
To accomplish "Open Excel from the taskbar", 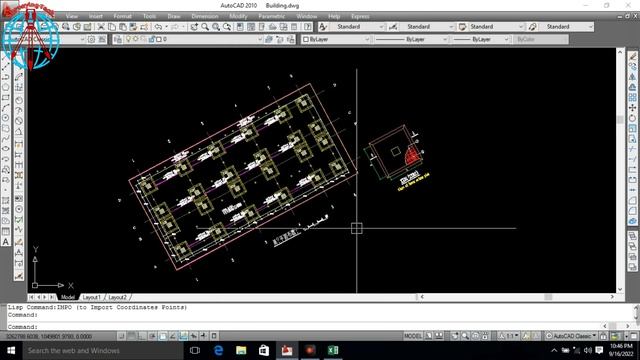I will [333, 350].
